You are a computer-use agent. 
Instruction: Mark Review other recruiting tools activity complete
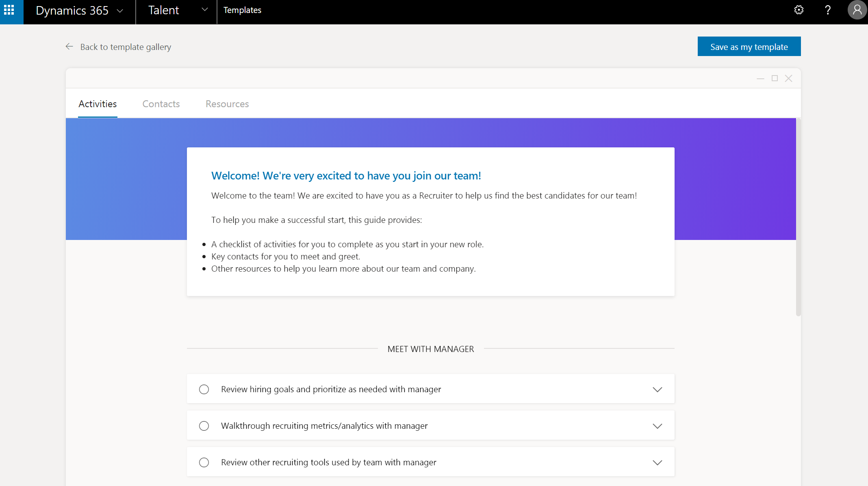pyautogui.click(x=204, y=462)
